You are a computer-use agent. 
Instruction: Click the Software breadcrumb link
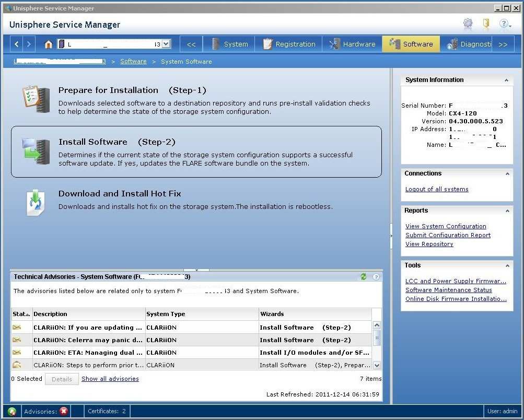133,61
